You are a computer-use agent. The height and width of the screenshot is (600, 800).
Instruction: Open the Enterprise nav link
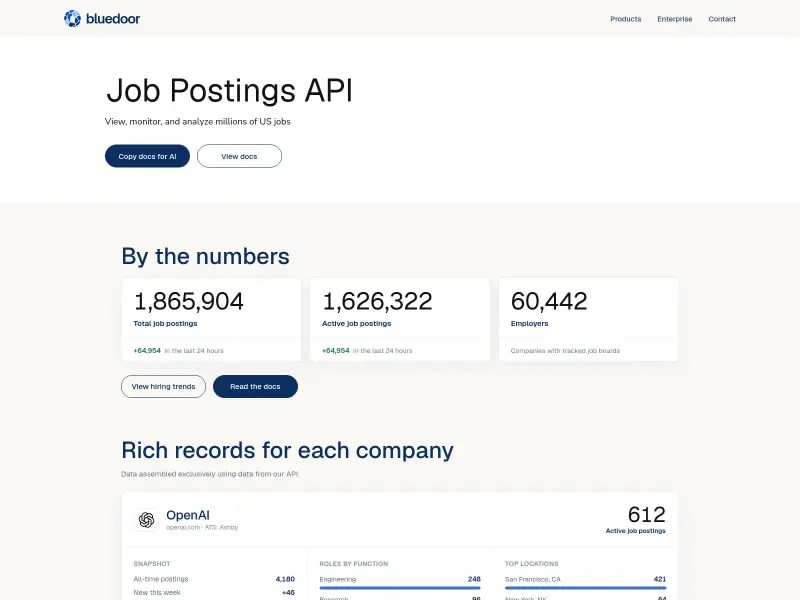[x=674, y=19]
